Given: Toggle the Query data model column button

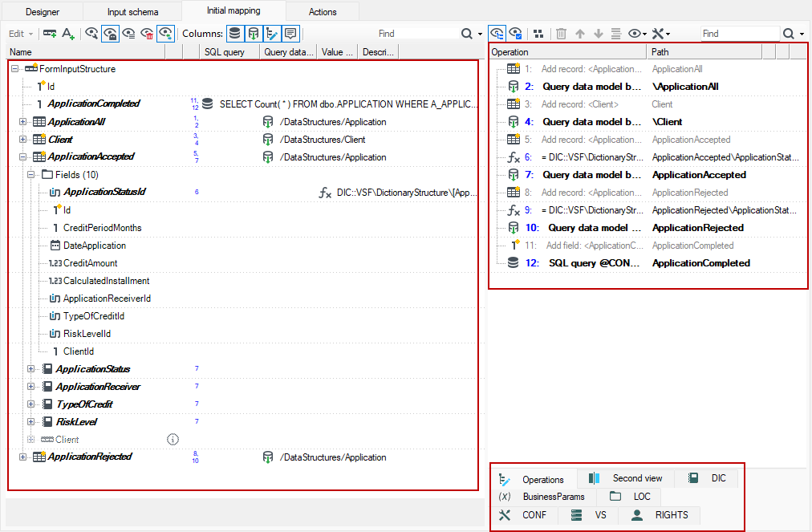Looking at the screenshot, I should pos(254,34).
